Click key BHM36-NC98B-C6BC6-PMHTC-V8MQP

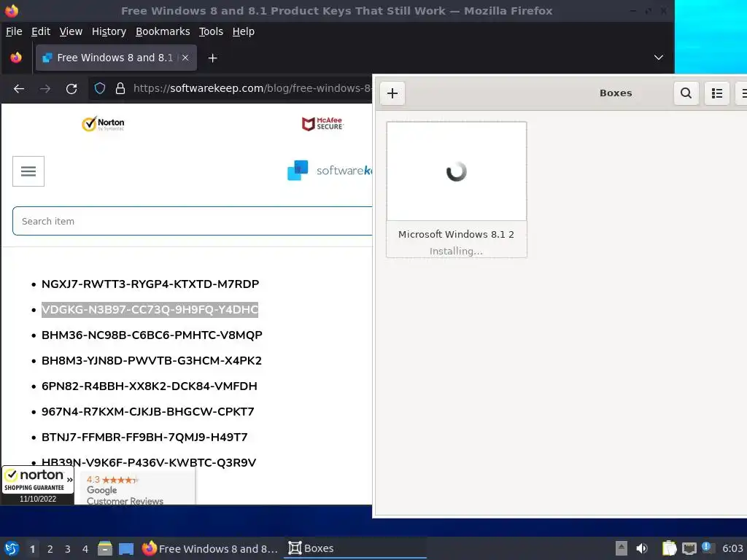point(152,335)
